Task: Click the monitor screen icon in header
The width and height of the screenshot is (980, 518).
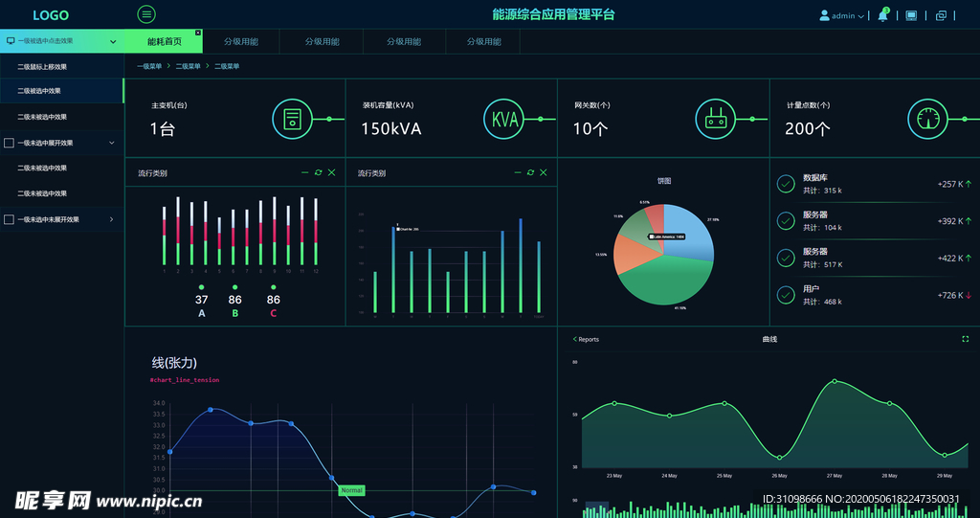Action: click(911, 15)
